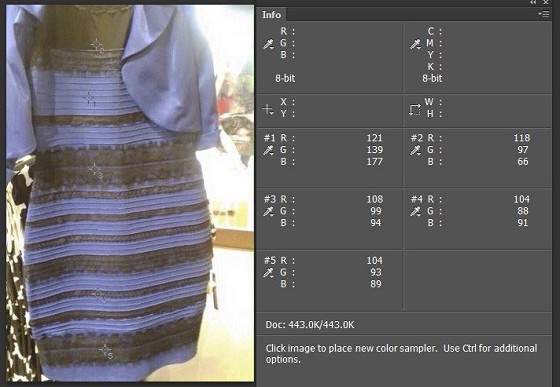Screen dimensions: 560x387
Task: Click the width/height selection size icon
Action: click(415, 109)
